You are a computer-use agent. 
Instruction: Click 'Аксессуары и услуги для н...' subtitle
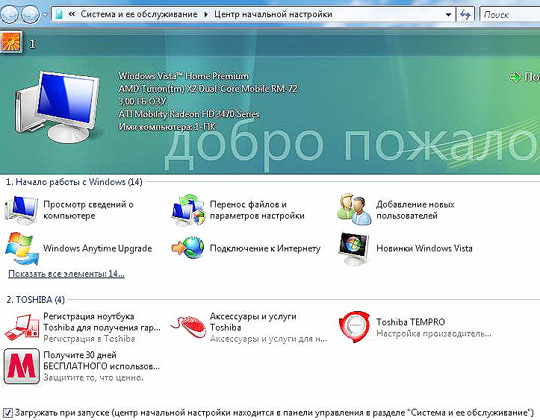coord(268,339)
